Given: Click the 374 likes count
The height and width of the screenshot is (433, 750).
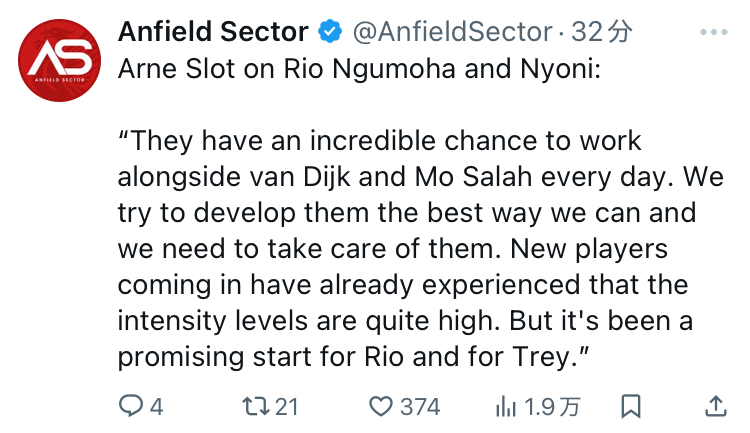Looking at the screenshot, I should pyautogui.click(x=420, y=407).
